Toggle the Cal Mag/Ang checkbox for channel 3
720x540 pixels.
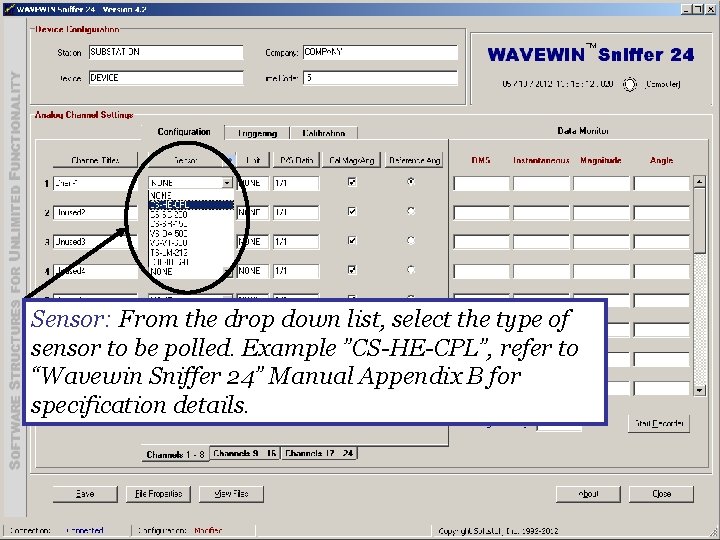click(x=352, y=241)
